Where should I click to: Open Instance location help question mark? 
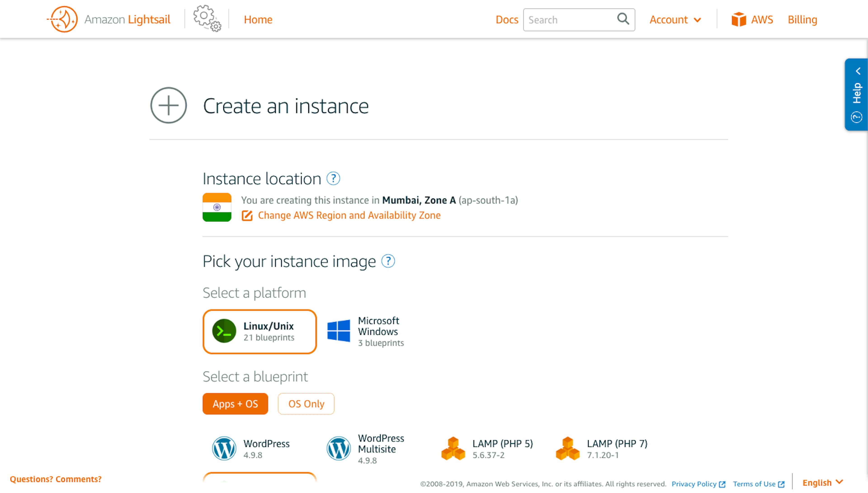[x=333, y=178]
